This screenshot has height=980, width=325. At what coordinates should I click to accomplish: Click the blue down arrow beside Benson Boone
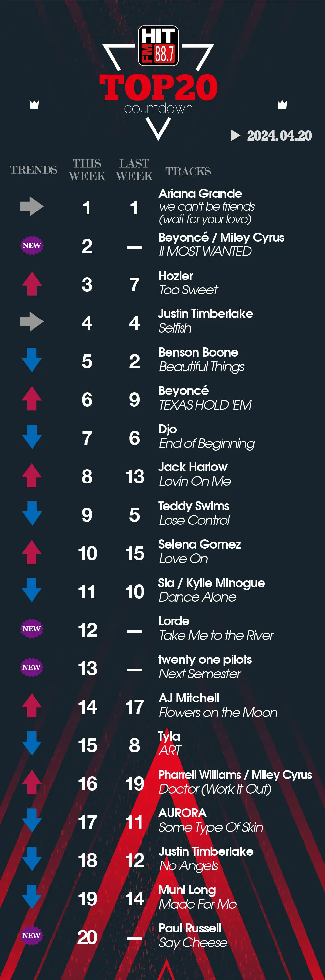pyautogui.click(x=32, y=360)
